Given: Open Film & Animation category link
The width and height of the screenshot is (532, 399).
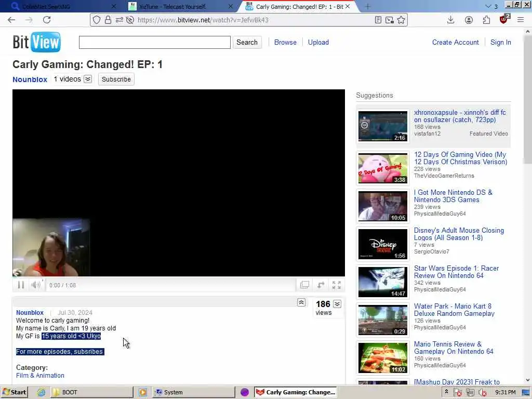Looking at the screenshot, I should point(40,375).
